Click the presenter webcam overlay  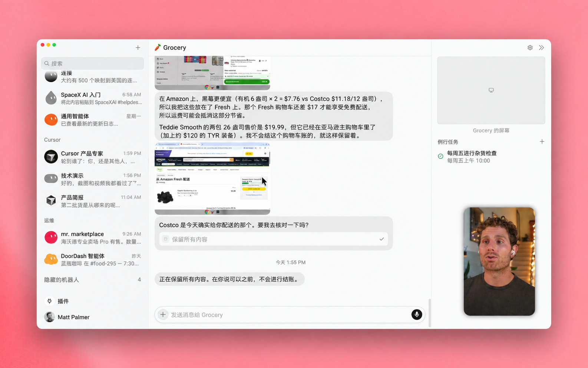click(499, 262)
